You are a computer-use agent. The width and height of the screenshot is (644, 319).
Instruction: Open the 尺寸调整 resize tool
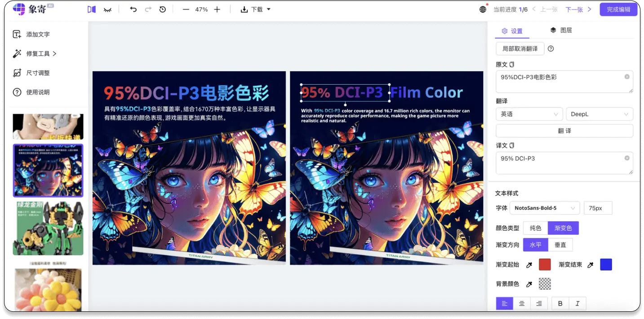[x=31, y=73]
